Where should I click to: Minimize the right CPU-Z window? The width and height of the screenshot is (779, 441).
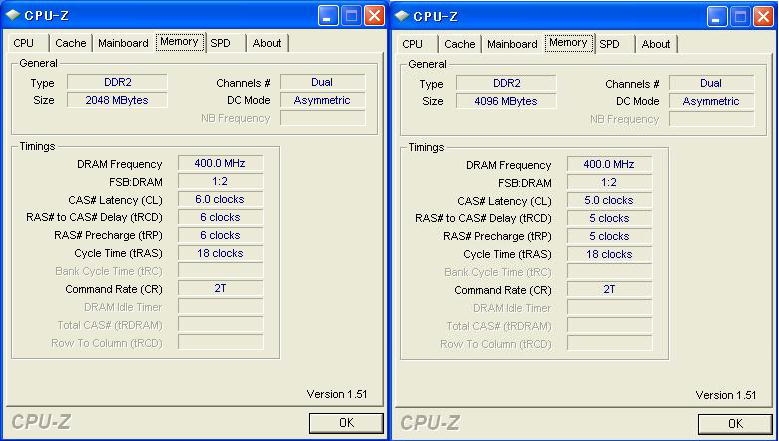click(x=716, y=16)
